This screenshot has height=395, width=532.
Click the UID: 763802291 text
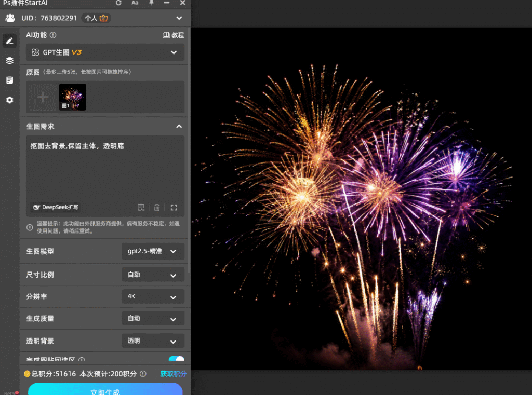pos(49,18)
